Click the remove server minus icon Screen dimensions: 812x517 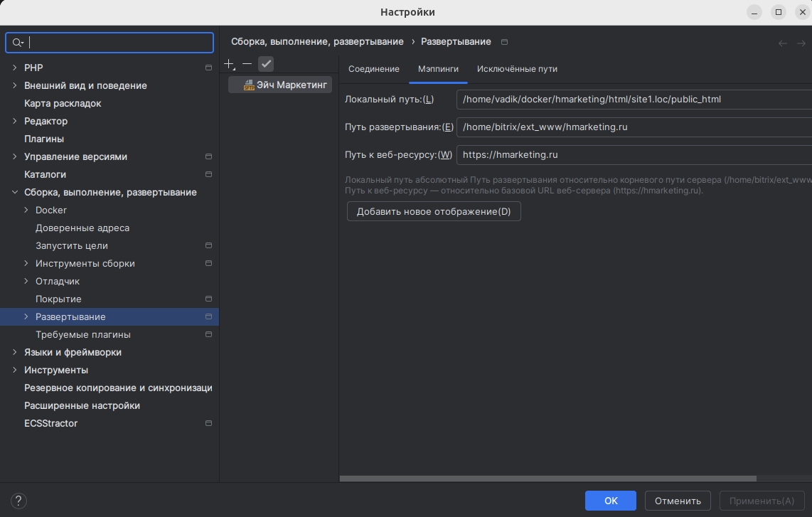click(x=247, y=64)
